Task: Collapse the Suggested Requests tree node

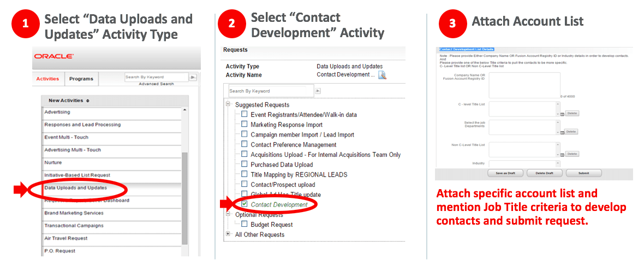Action: point(228,104)
